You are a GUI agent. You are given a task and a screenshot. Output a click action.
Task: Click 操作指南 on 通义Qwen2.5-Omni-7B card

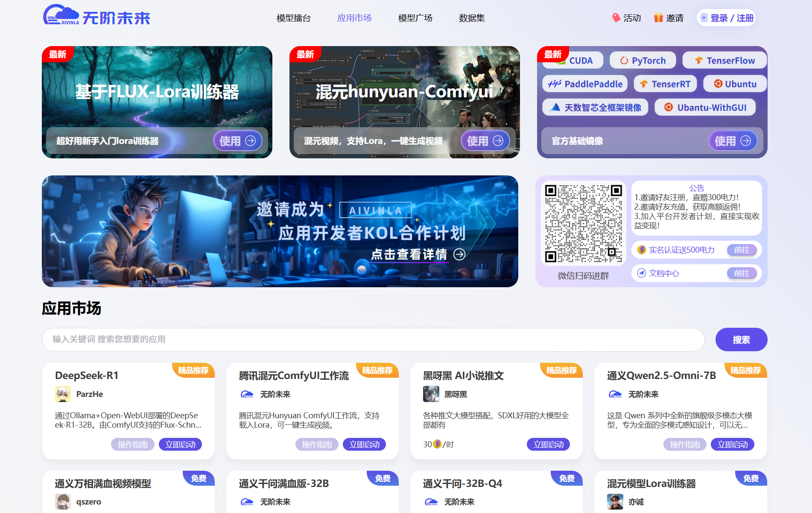[685, 444]
